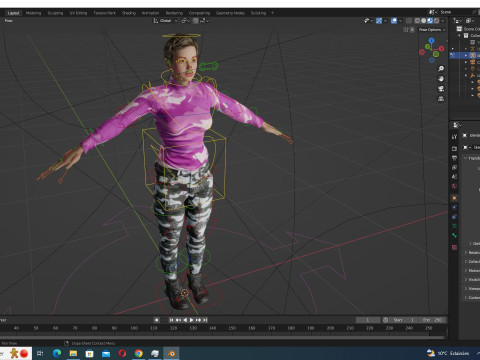Viewport: 480px width, 360px height.
Task: Click the blue Z axis on navigation gizmo
Action: click(x=432, y=40)
